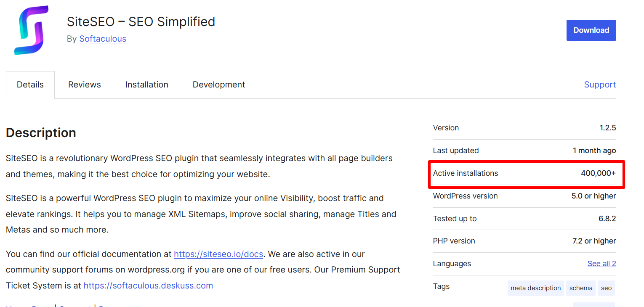Image resolution: width=644 pixels, height=307 pixels.
Task: Open the Reviews tab
Action: pos(85,85)
